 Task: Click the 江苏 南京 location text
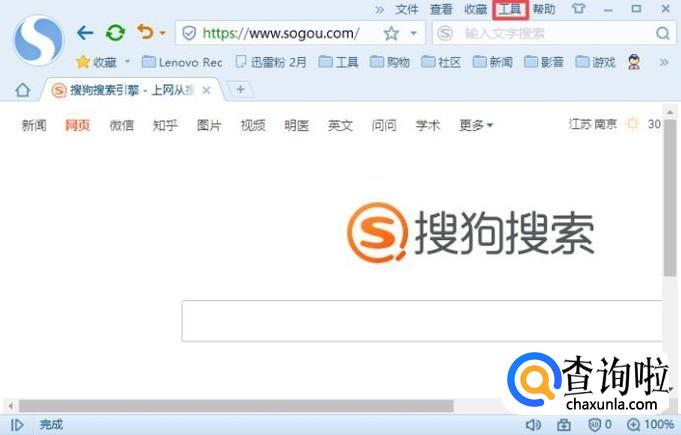[x=592, y=124]
